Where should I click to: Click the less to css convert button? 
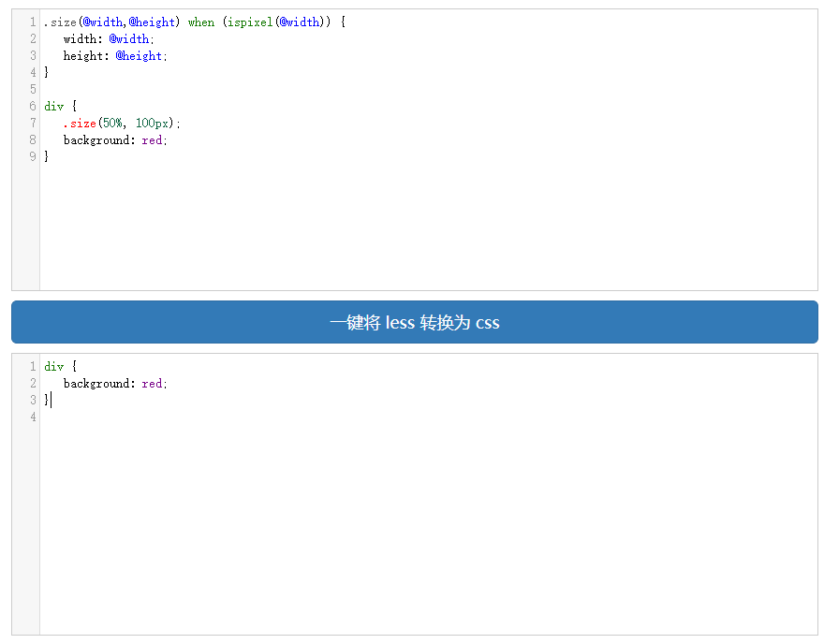pos(414,322)
